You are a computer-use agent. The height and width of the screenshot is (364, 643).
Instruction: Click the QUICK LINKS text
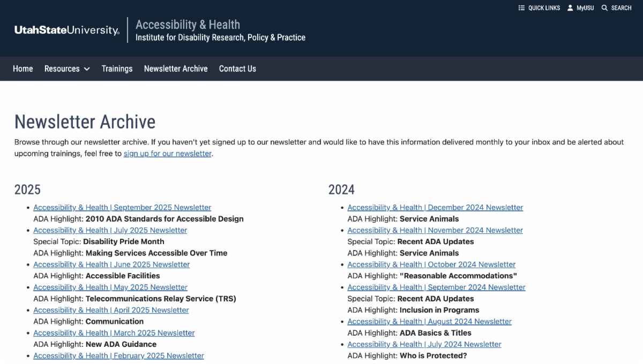tap(544, 8)
